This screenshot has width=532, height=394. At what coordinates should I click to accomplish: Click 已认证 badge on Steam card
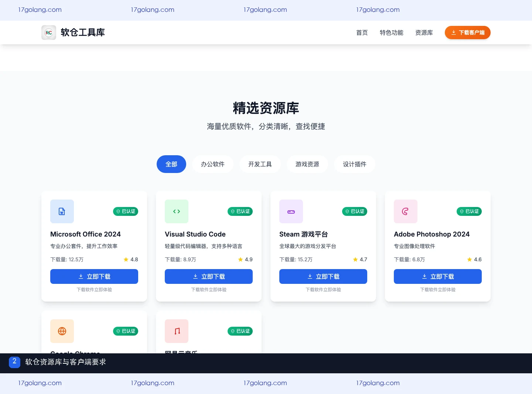355,211
